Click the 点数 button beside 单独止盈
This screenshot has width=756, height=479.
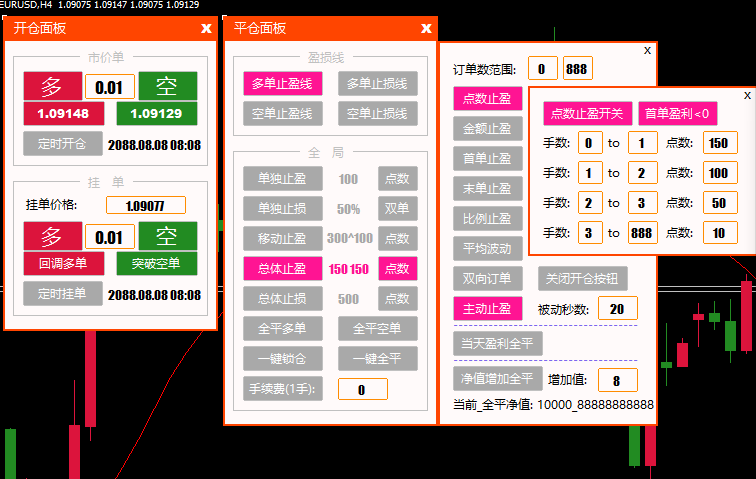tap(398, 178)
